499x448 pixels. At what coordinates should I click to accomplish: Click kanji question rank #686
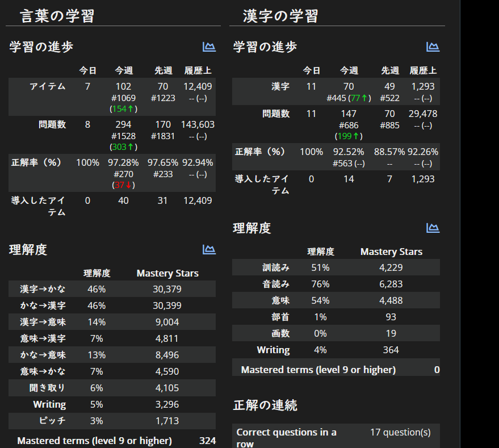[x=349, y=125]
